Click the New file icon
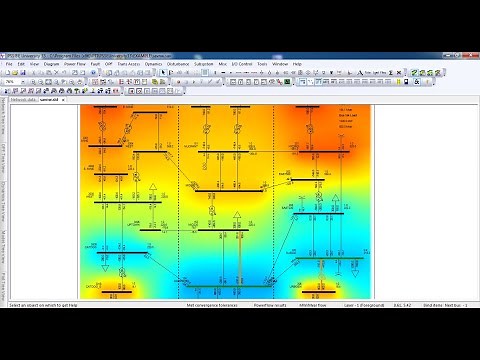480x360 pixels. point(7,73)
